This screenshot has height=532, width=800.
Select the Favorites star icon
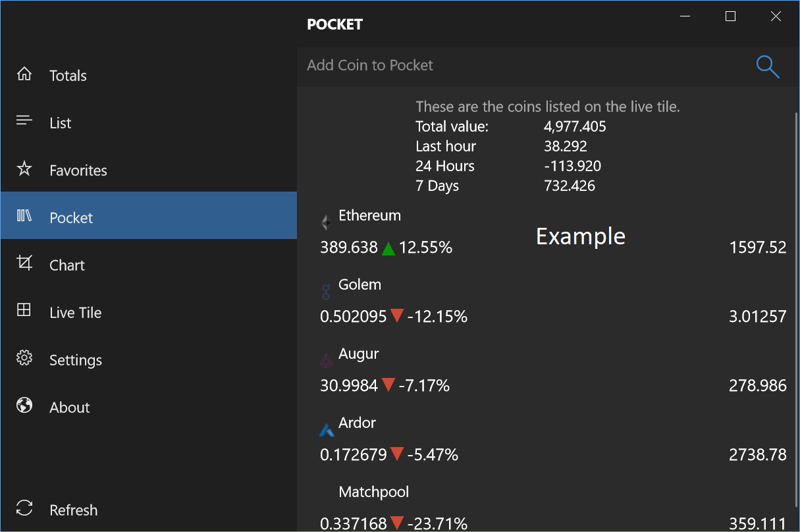[x=24, y=169]
